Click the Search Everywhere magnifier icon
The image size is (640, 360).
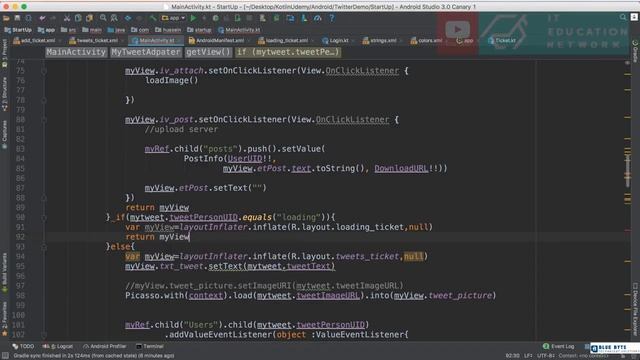click(622, 17)
